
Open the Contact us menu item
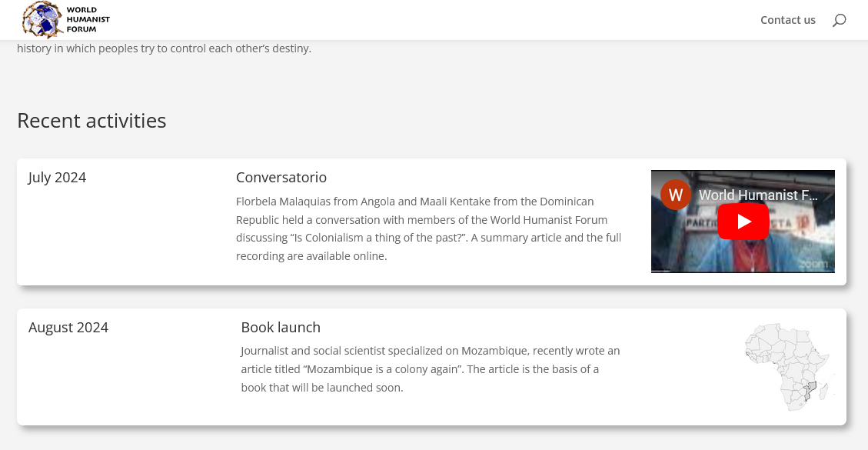tap(787, 20)
